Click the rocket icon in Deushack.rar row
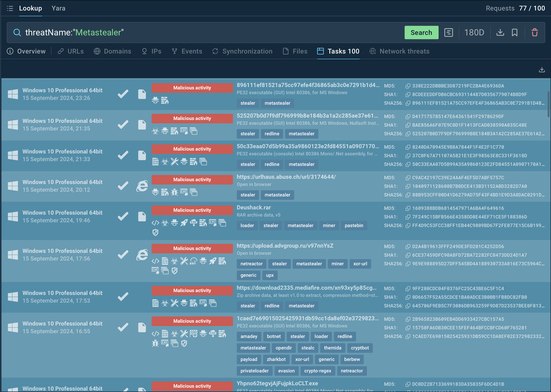Image resolution: width=551 pixels, height=392 pixels. [x=184, y=223]
